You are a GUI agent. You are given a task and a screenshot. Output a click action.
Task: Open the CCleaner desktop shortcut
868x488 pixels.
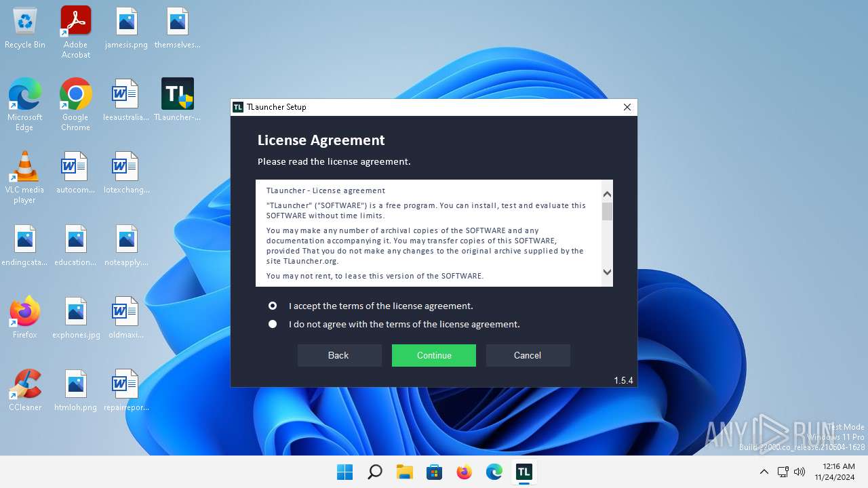click(x=25, y=390)
